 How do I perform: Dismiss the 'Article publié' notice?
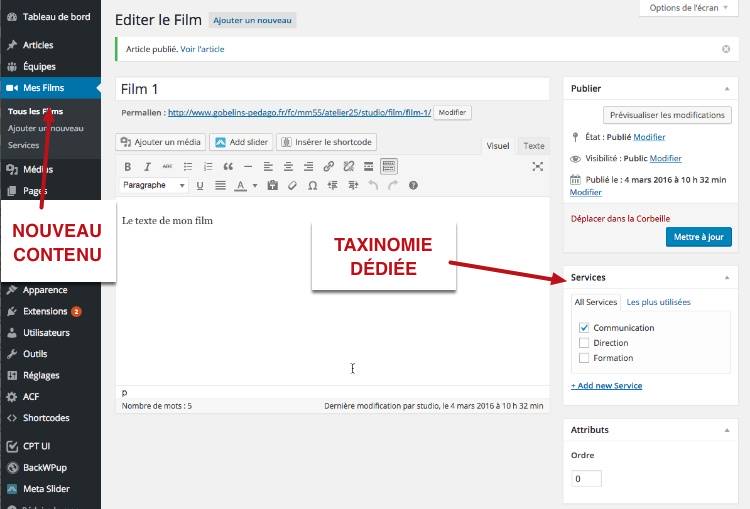726,49
